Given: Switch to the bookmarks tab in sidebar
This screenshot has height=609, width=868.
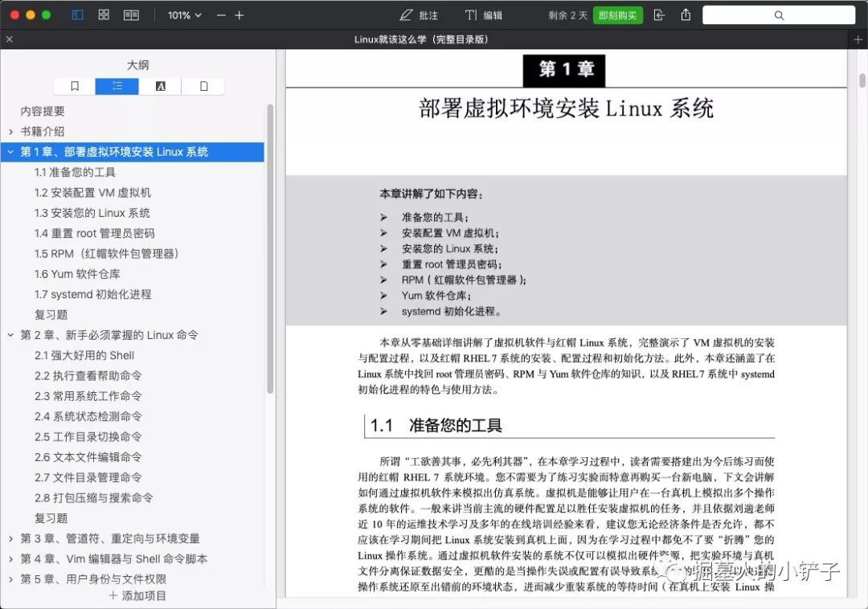Looking at the screenshot, I should [73, 86].
